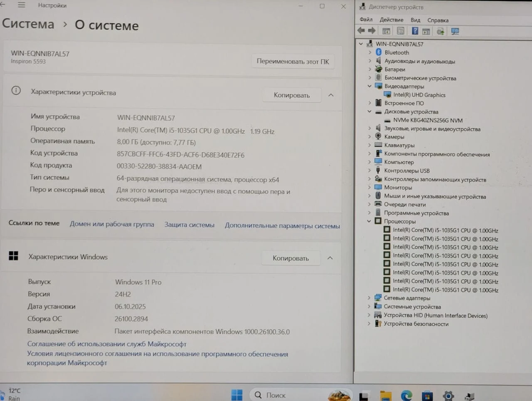This screenshot has width=532, height=401.
Task: Collapse the Процессоры tree node
Action: 369,221
